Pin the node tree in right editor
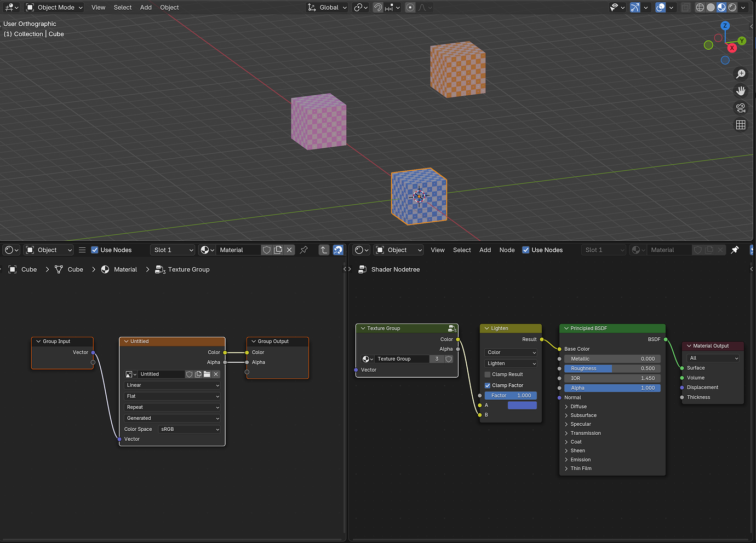Viewport: 756px width, 543px height. pyautogui.click(x=735, y=250)
